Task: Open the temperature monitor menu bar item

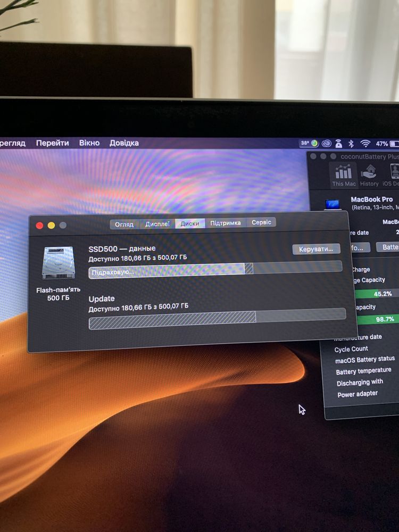Action: [309, 143]
